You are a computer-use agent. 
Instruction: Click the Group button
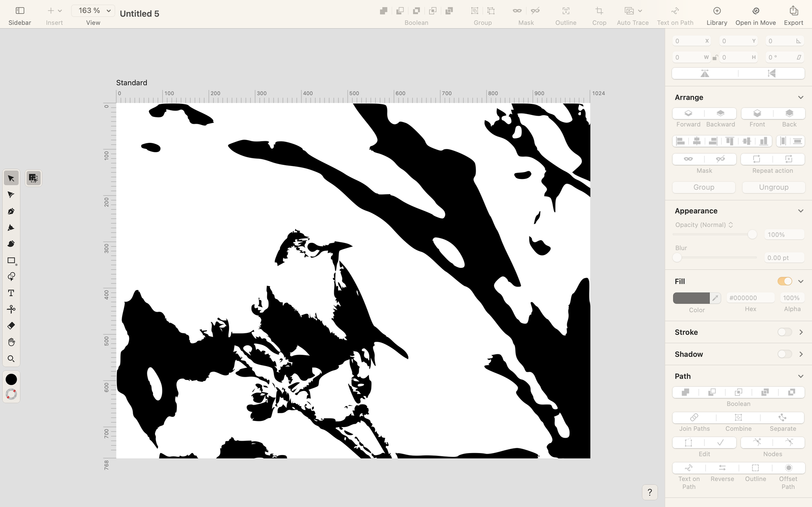point(703,187)
